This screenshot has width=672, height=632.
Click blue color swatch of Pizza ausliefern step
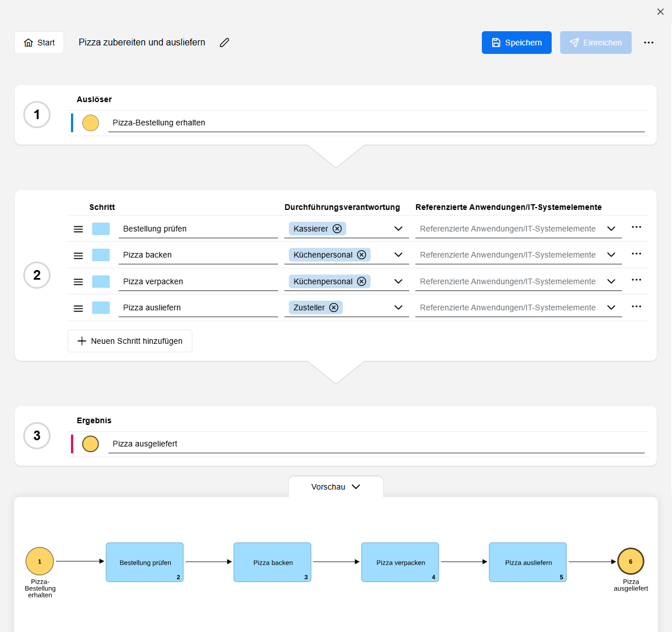pos(101,307)
